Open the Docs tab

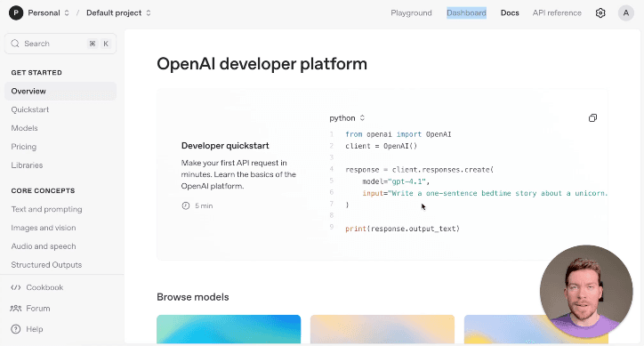(x=510, y=13)
